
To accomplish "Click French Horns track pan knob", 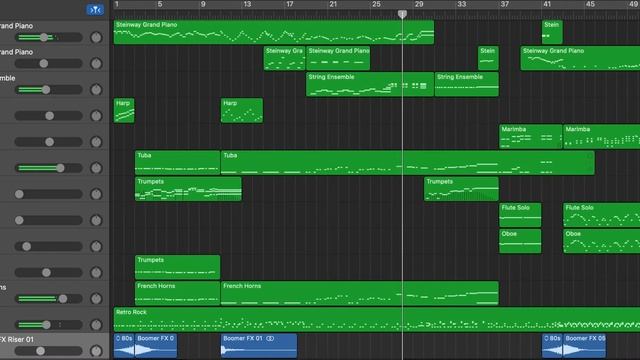I will (96, 299).
